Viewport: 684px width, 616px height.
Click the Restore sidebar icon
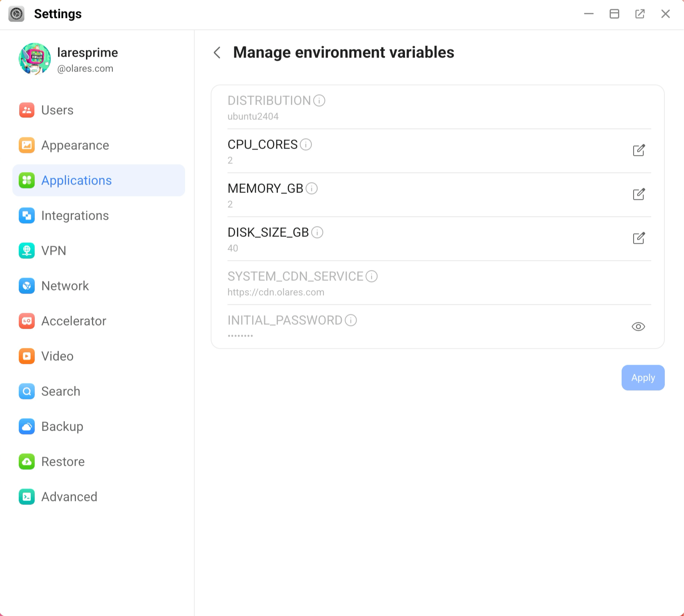pyautogui.click(x=27, y=461)
